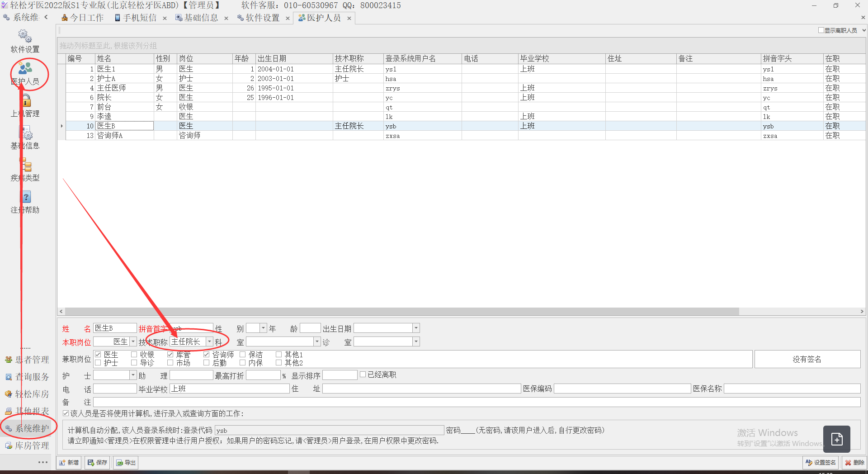Expand 本职岗位 dropdown
Screen dimensions: 868x474
click(x=133, y=341)
